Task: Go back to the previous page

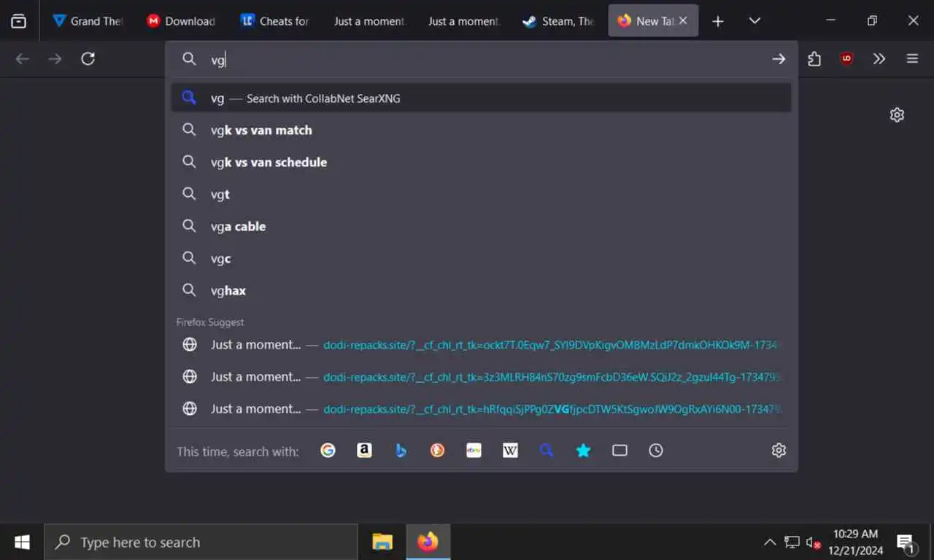Action: coord(23,59)
